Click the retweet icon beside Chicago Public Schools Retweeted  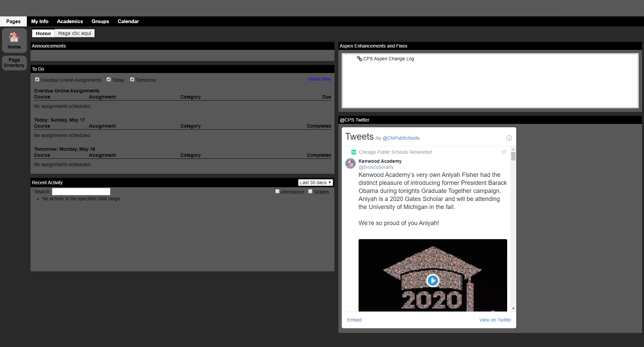354,152
